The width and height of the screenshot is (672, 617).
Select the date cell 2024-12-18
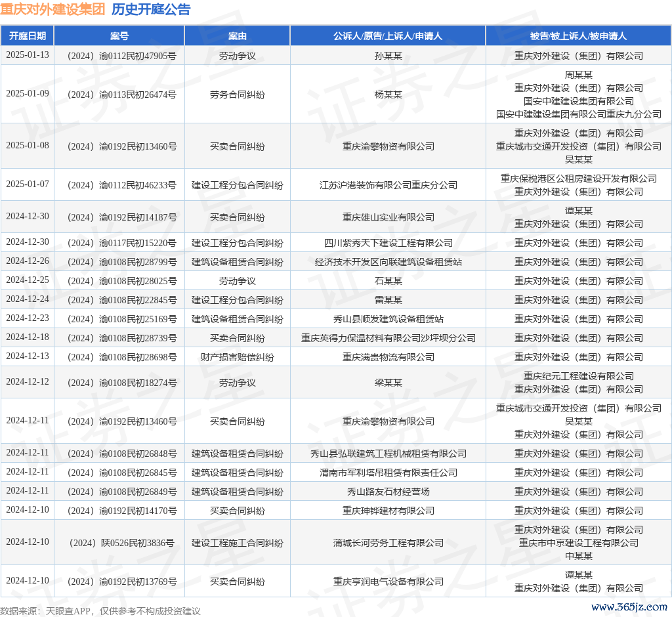[x=28, y=337]
